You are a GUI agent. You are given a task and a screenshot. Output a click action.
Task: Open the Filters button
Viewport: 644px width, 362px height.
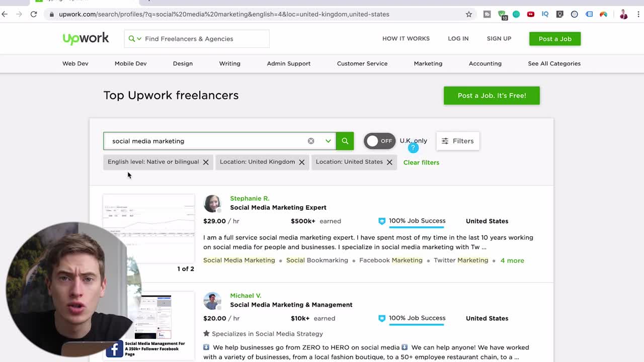pyautogui.click(x=458, y=141)
